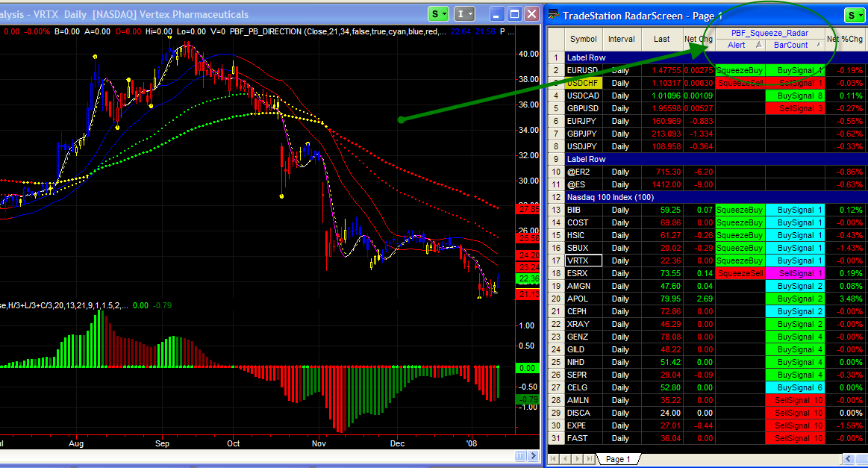Select the GBPUSD symbol cell

(583, 108)
